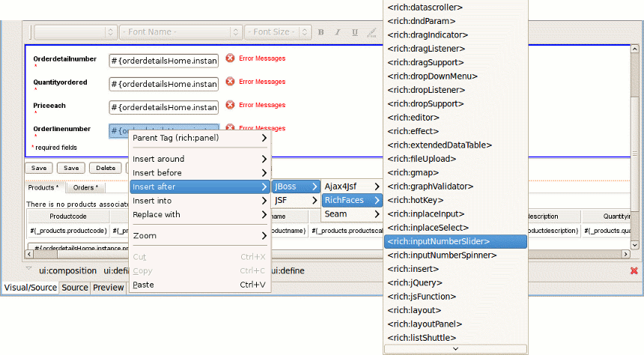Viewport: 644px width, 355px height.
Task: Open the Seam submenu
Action: pyautogui.click(x=352, y=214)
